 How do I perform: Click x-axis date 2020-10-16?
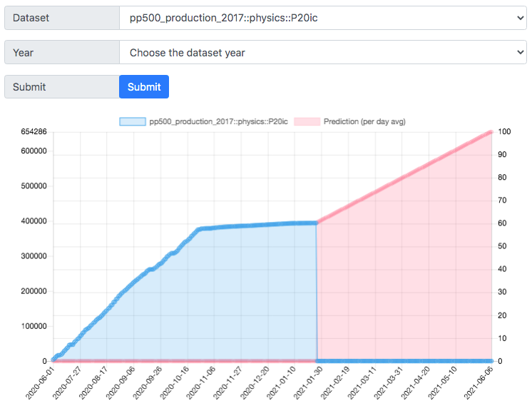pos(174,383)
